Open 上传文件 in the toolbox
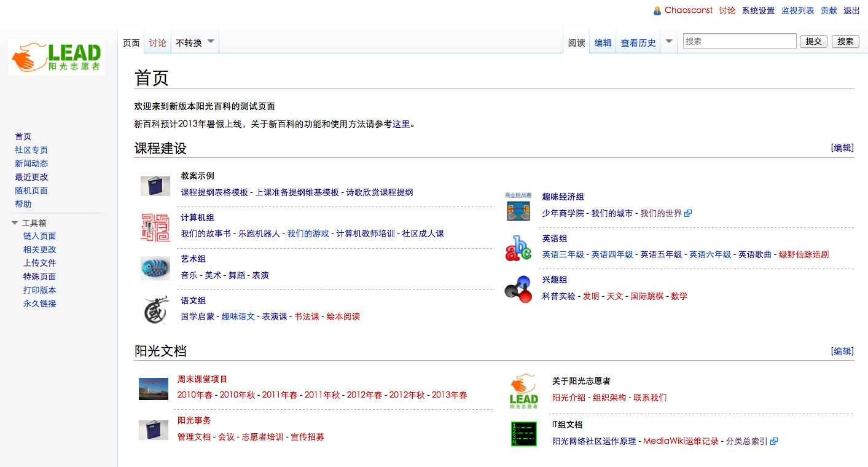The width and height of the screenshot is (868, 467). [39, 263]
